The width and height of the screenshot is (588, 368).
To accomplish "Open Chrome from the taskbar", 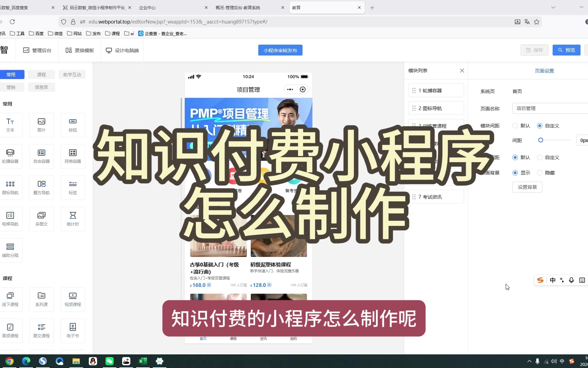I will tap(10, 361).
